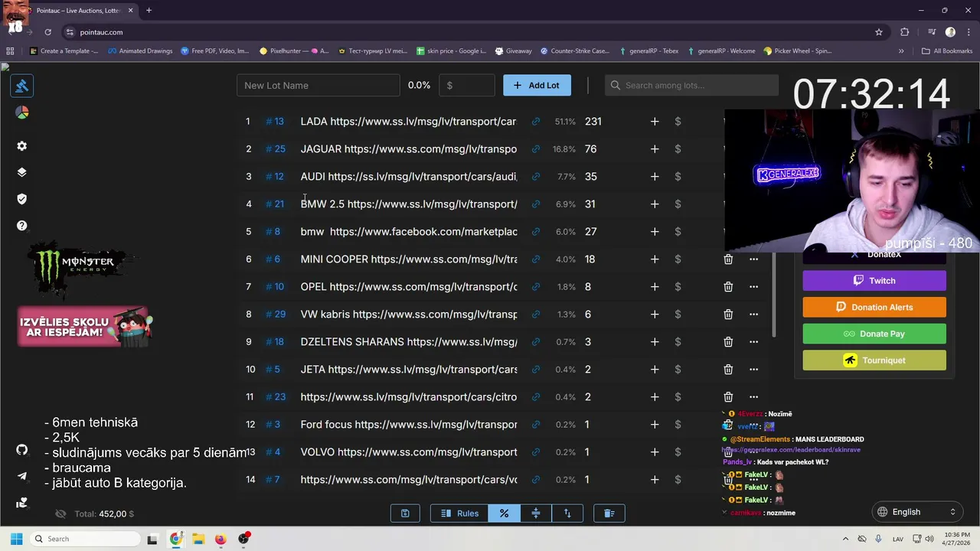Click the donate hand-heart icon in sidebar
980x551 pixels.
22,503
